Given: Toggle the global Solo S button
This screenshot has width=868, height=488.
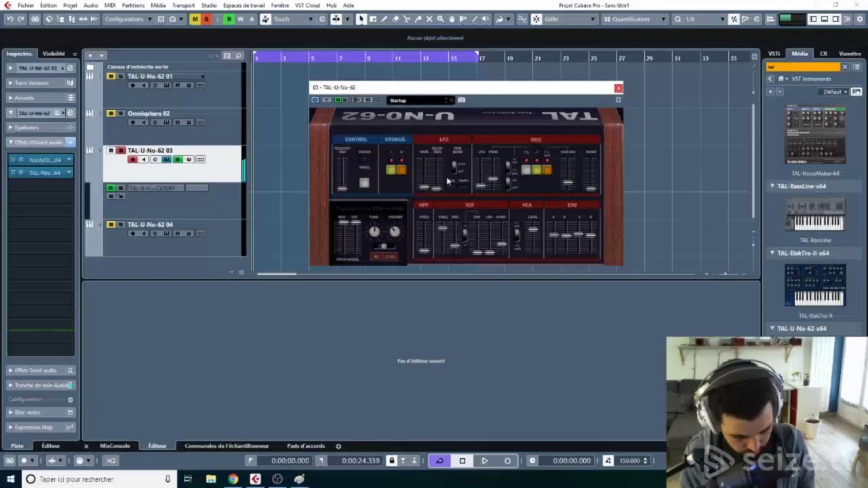Looking at the screenshot, I should coord(206,19).
